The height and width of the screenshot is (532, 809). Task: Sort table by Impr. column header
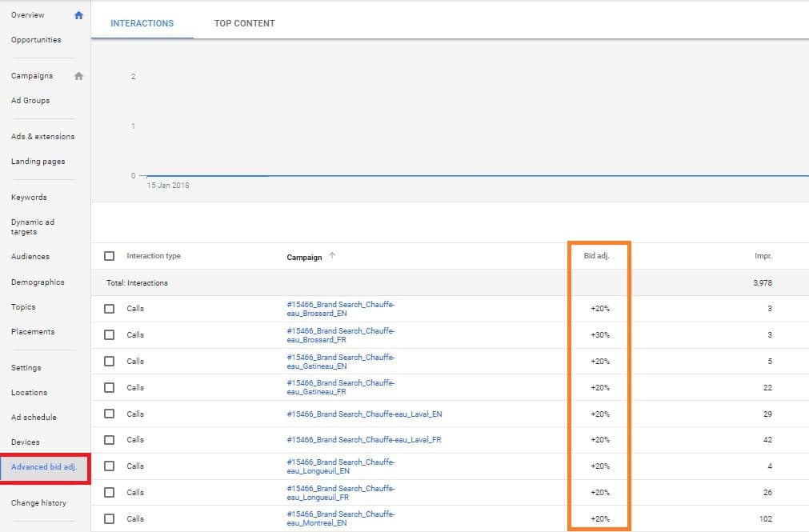click(x=763, y=257)
